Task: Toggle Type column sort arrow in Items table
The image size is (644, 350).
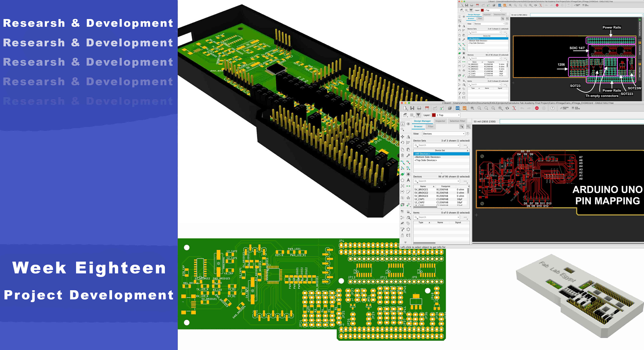Action: point(430,222)
